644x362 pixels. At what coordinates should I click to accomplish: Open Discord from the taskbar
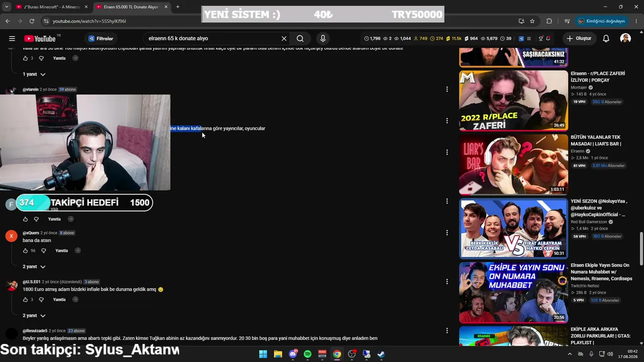[293, 354]
